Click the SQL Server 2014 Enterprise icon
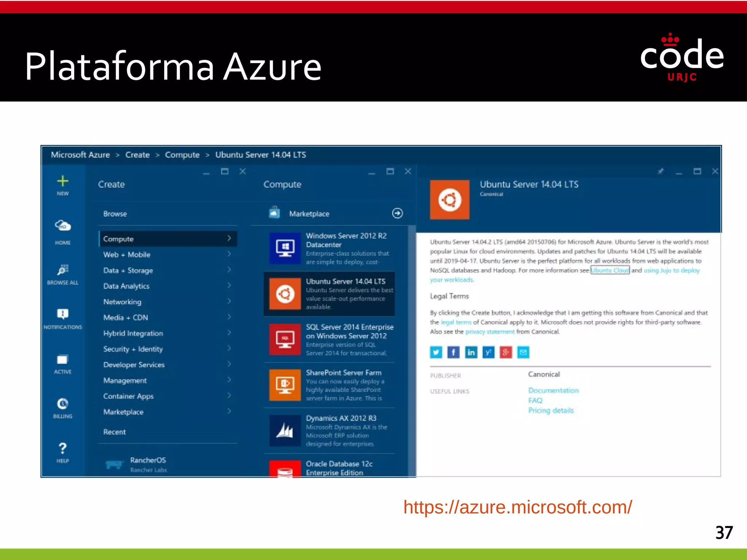Image resolution: width=747 pixels, height=560 pixels. (x=285, y=339)
